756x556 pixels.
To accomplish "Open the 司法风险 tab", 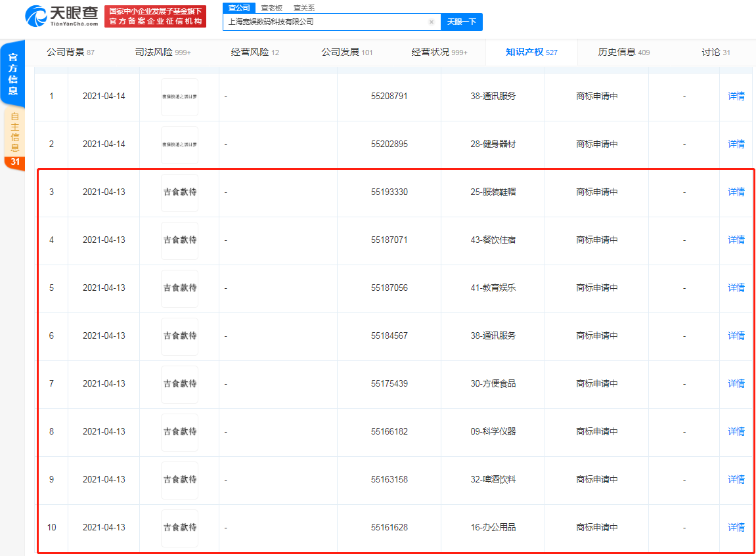I will tap(163, 52).
